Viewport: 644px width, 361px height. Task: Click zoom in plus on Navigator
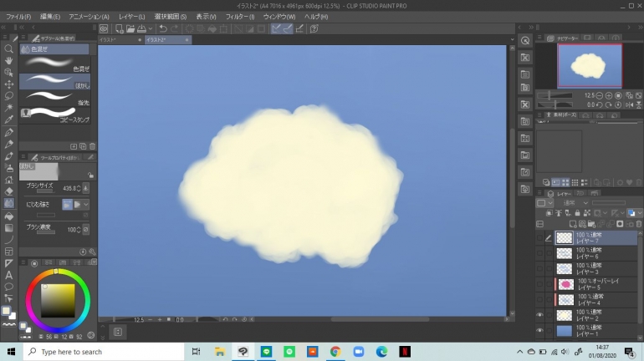pyautogui.click(x=609, y=95)
